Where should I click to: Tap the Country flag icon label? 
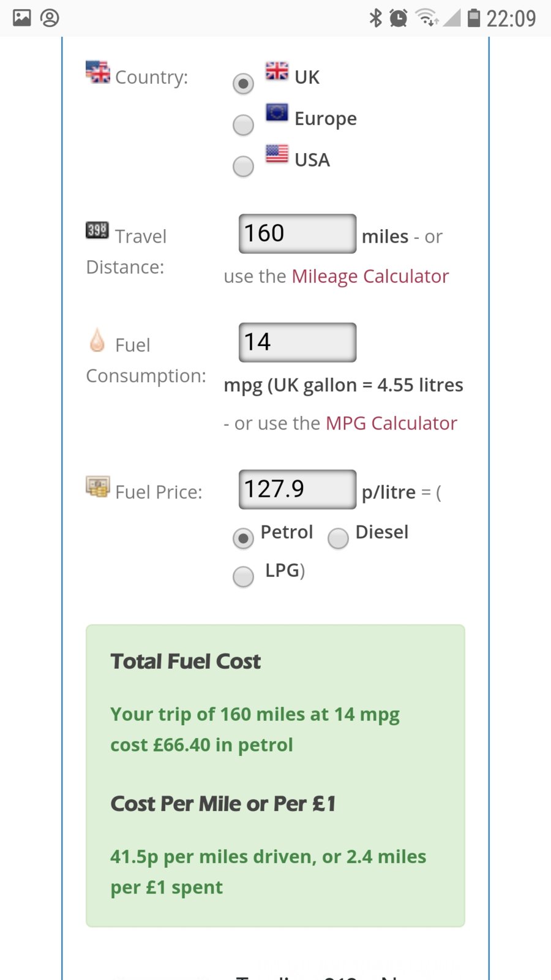97,72
